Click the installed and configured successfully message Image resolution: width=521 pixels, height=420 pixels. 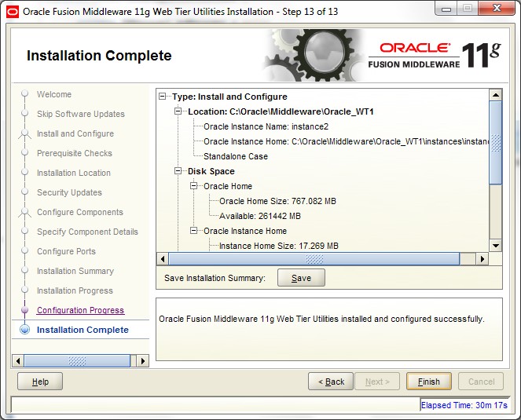pyautogui.click(x=321, y=319)
